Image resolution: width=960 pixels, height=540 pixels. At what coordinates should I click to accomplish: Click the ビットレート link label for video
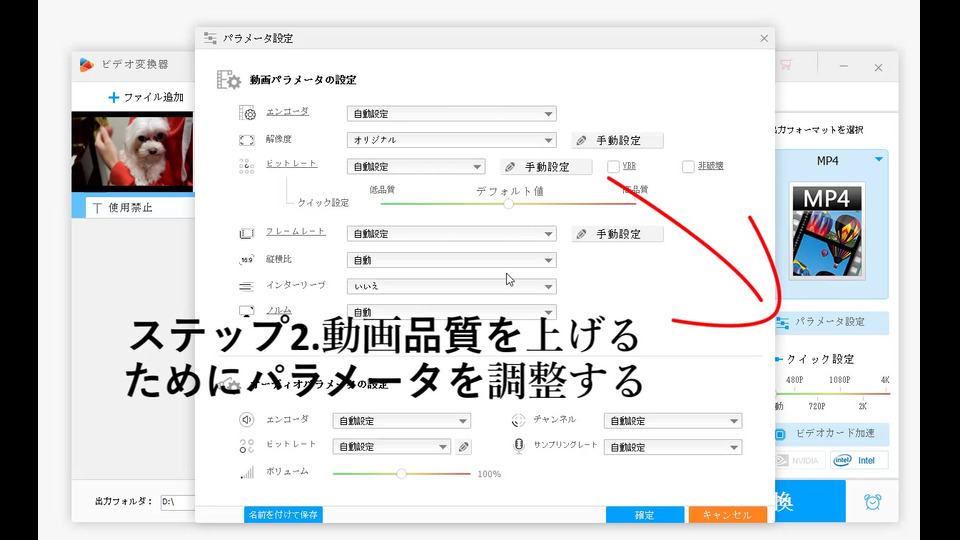[291, 163]
